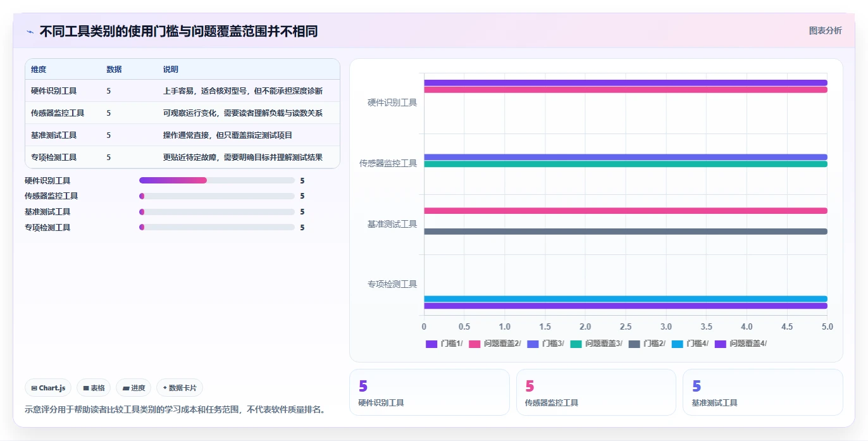Click the description starting 可观察运行变化
Image resolution: width=868 pixels, height=441 pixels.
point(243,113)
